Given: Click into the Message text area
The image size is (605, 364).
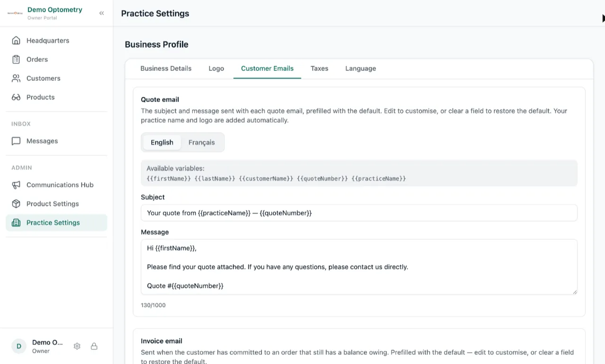Looking at the screenshot, I should (x=359, y=267).
